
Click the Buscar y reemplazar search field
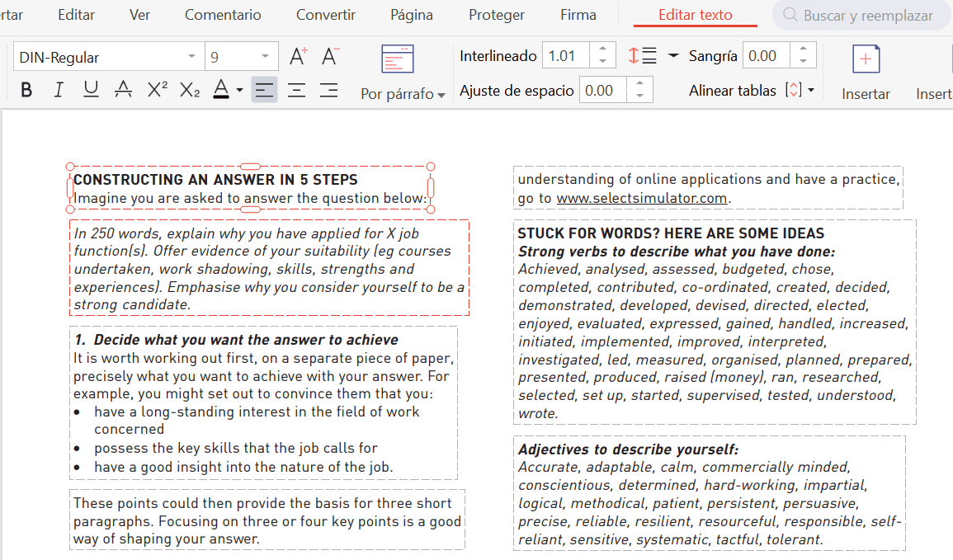(868, 16)
